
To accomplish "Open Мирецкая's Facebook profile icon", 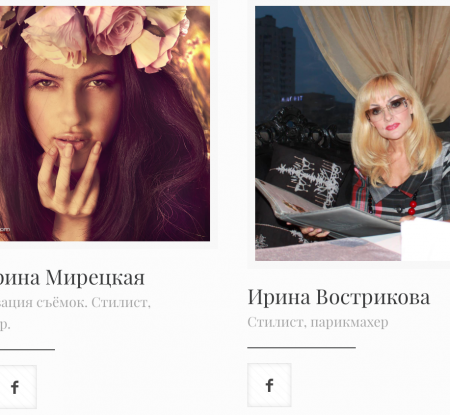I will tap(15, 387).
